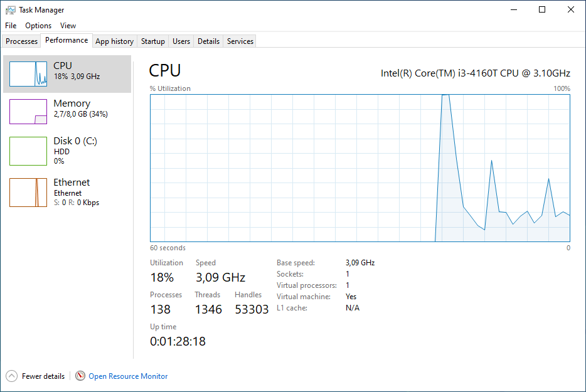This screenshot has height=392, width=586.
Task: Select the CPU graph thumbnail in sidebar
Action: (28, 73)
